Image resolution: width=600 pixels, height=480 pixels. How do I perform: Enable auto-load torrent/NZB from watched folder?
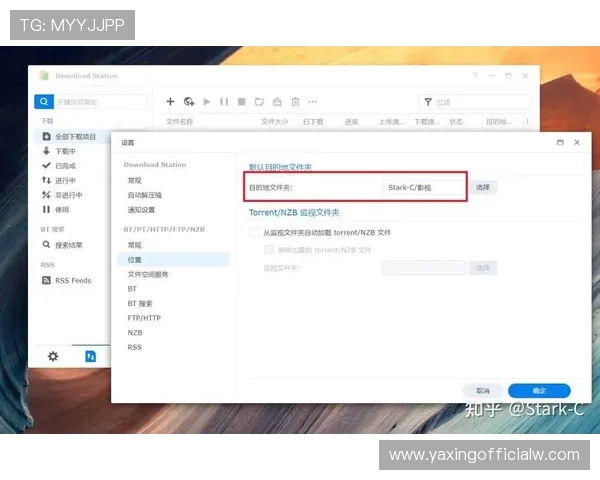click(254, 232)
